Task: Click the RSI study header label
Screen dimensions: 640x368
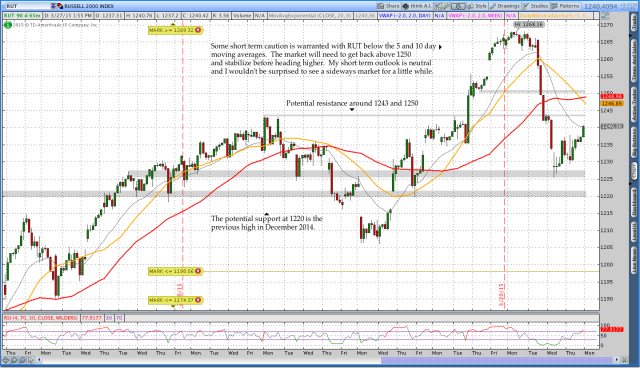Action: [41, 318]
